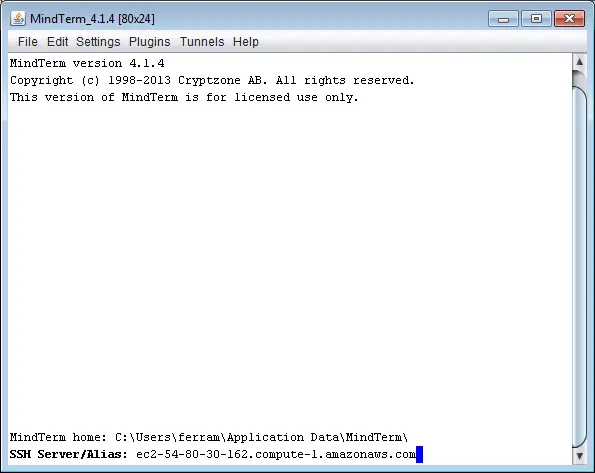Screen dimensions: 595x473
Task: Click the scrollbar up arrow
Action: (x=579, y=61)
